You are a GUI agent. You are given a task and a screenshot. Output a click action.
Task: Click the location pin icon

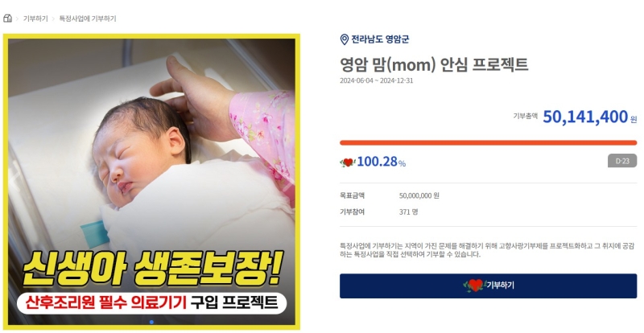click(x=345, y=39)
